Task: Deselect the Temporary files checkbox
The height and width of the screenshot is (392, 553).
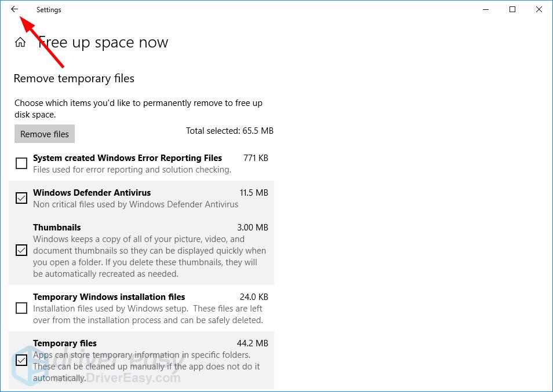Action: point(21,360)
